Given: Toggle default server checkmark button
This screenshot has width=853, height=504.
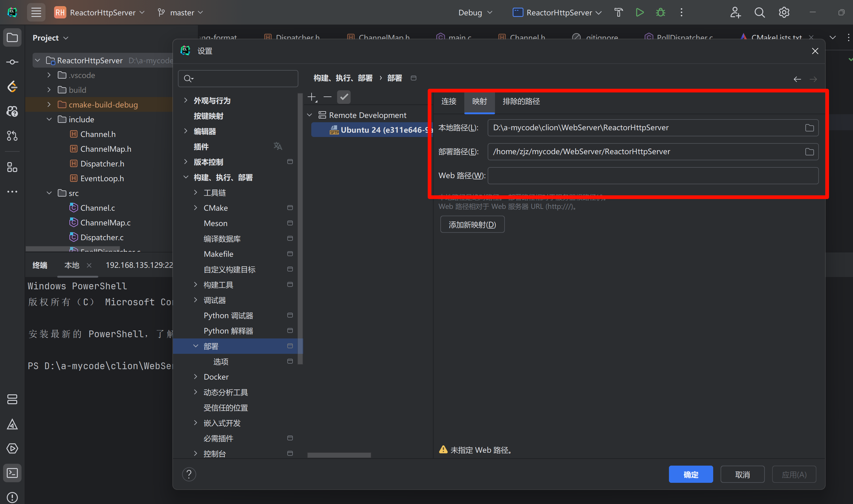Looking at the screenshot, I should pyautogui.click(x=344, y=97).
